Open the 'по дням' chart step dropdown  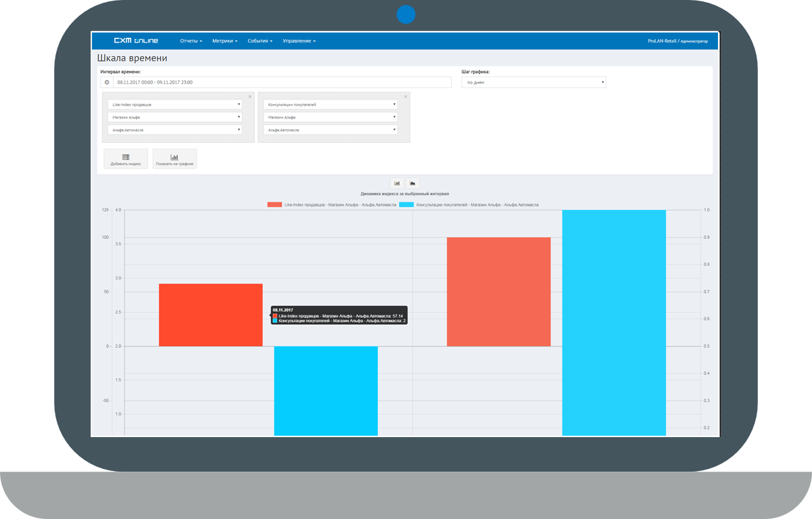pos(533,83)
